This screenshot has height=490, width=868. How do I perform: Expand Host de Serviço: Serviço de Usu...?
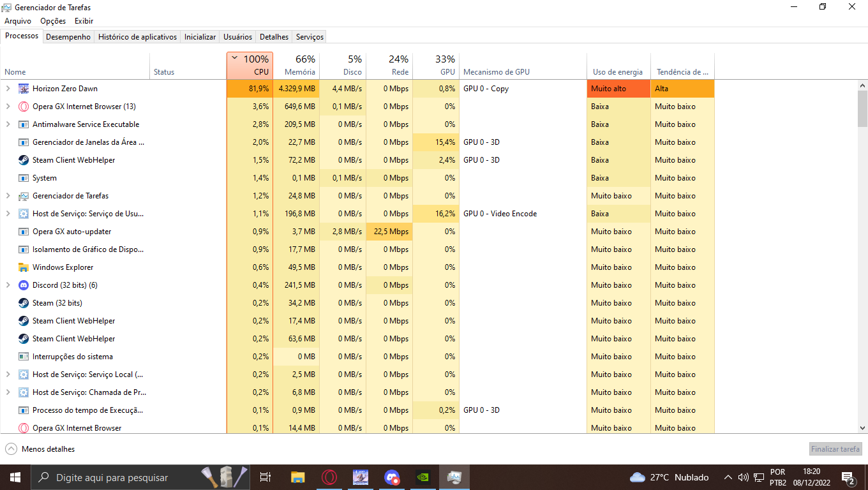pos(8,214)
